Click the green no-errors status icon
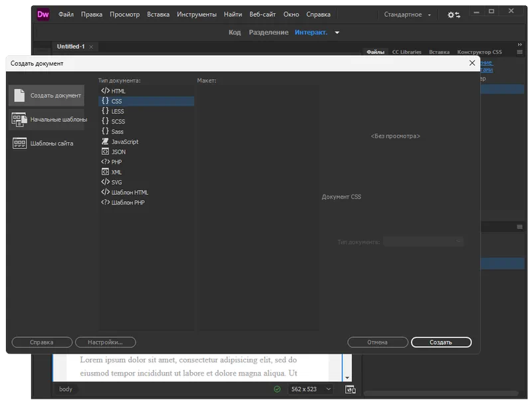The width and height of the screenshot is (532, 404). point(277,389)
